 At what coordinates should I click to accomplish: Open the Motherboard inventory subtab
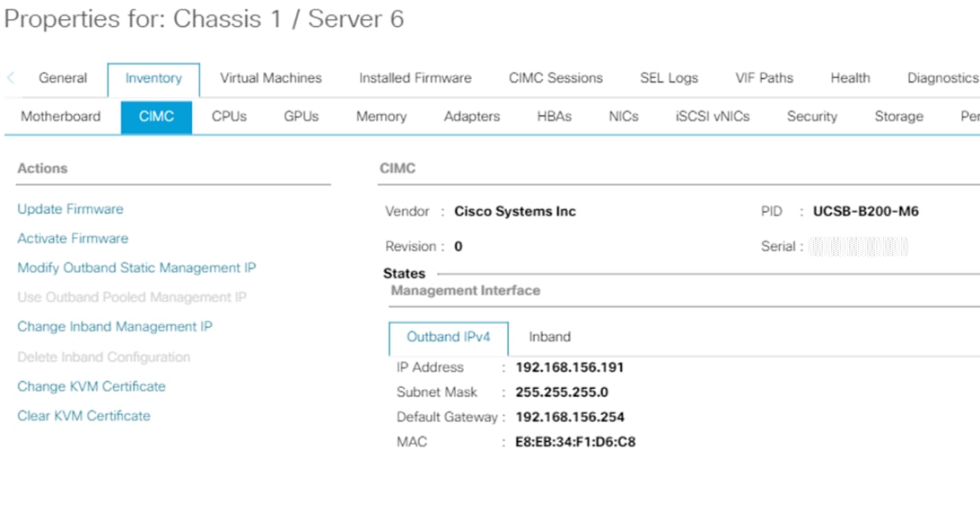60,117
